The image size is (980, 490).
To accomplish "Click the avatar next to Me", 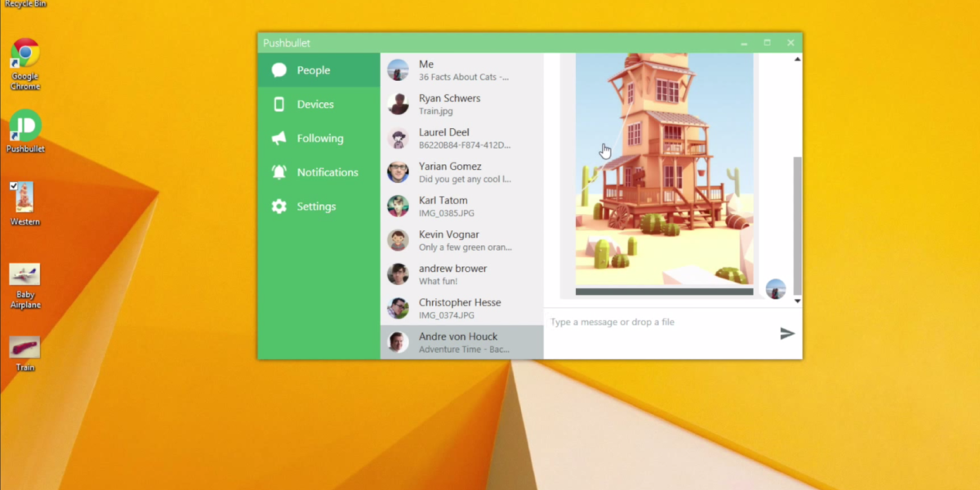I will click(x=398, y=70).
